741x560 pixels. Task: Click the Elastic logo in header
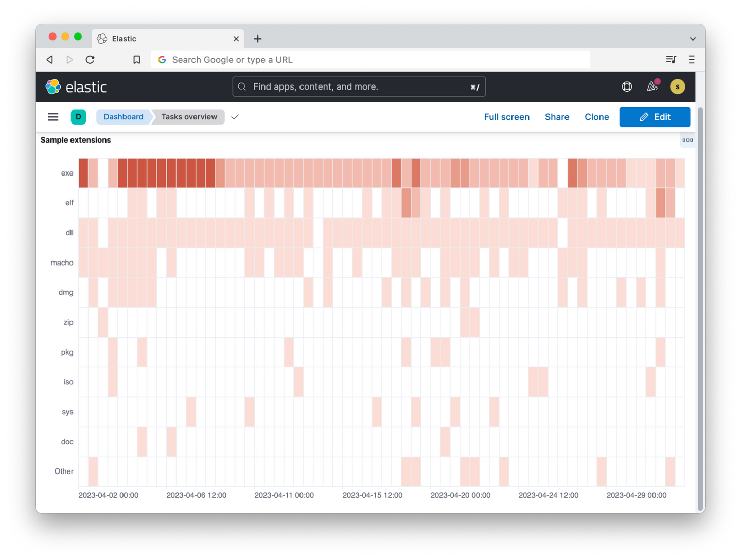tap(76, 87)
